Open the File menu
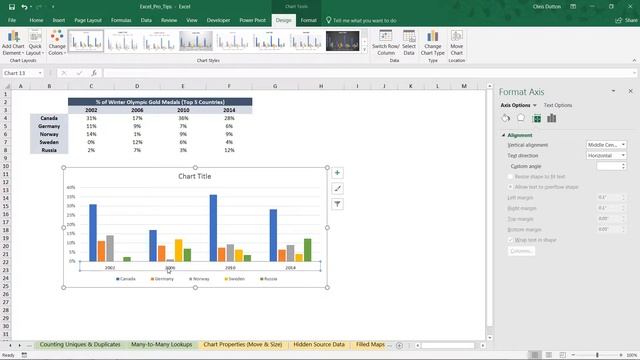Screen dimensions: 640x360 click(12, 20)
